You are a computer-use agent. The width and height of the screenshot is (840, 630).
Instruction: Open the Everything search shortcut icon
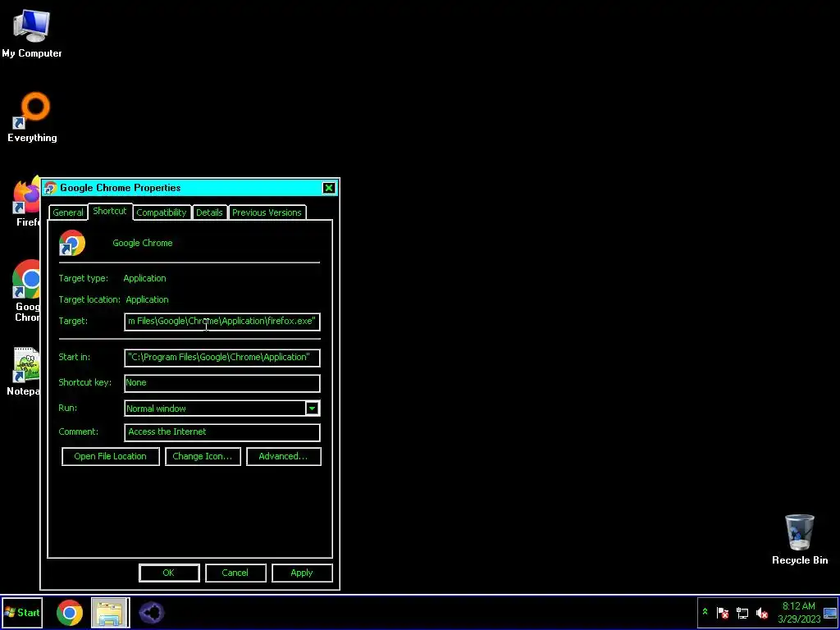[x=32, y=116]
